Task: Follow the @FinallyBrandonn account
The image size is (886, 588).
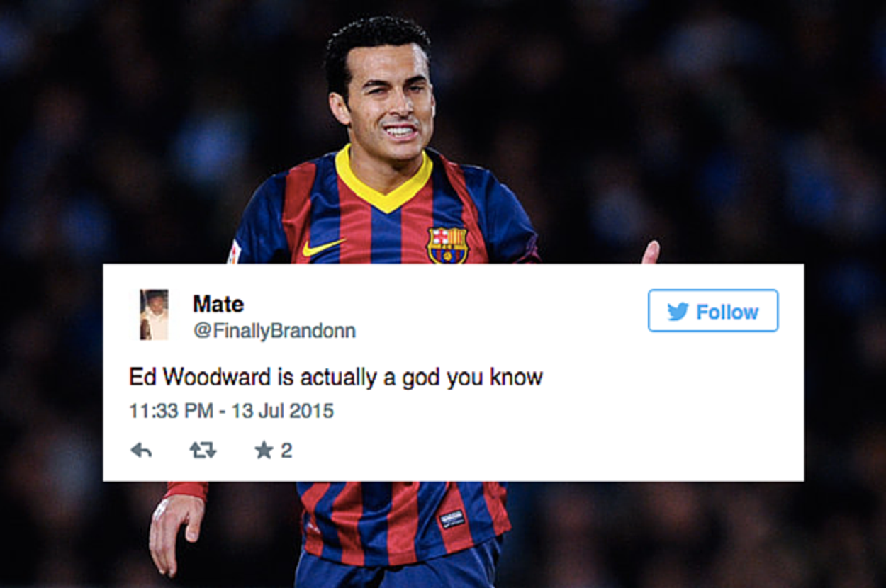Action: point(713,310)
